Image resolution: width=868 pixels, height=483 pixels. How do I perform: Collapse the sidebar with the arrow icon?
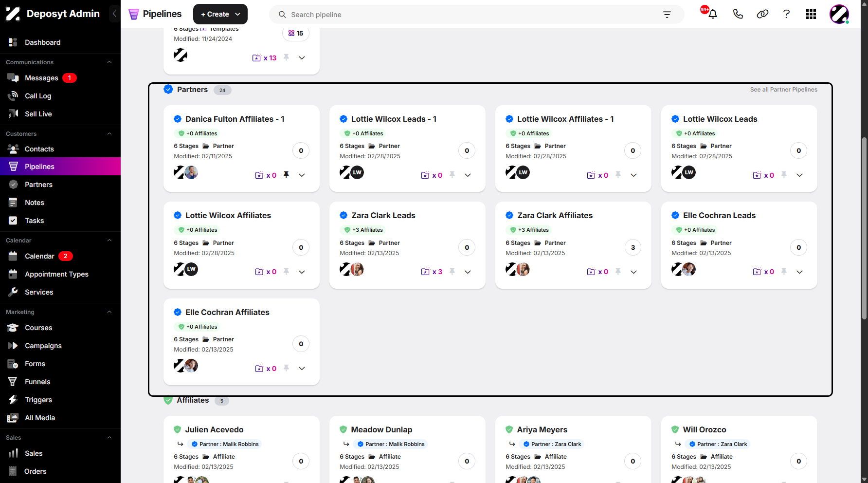pyautogui.click(x=114, y=14)
